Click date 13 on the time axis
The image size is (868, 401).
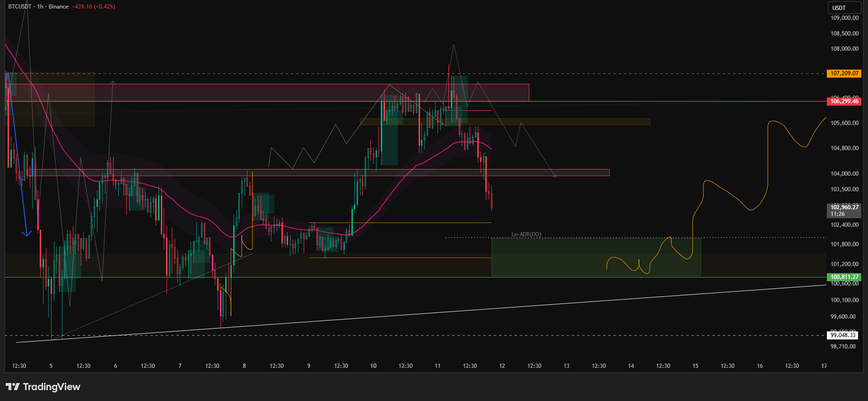[x=567, y=366]
